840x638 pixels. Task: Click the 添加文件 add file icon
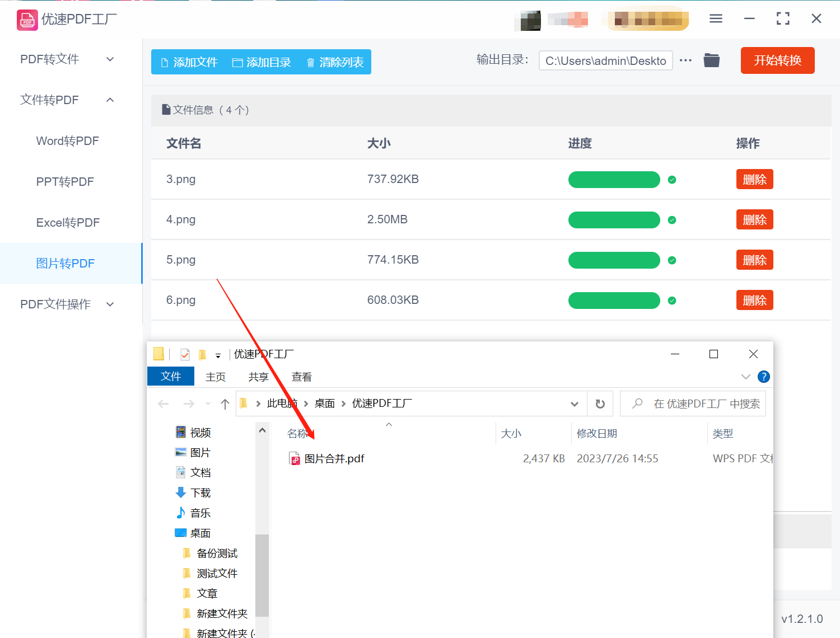pyautogui.click(x=165, y=62)
